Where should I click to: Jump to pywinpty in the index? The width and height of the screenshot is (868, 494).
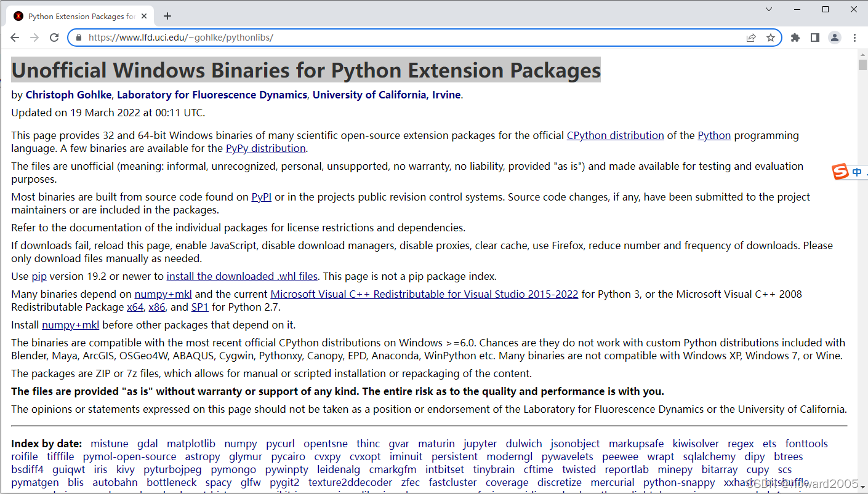coord(287,469)
